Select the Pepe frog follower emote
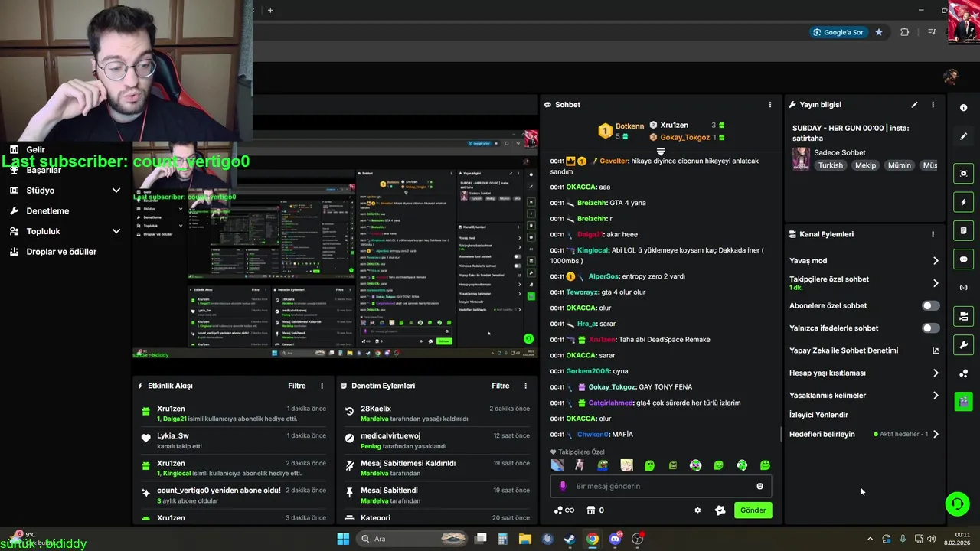 pyautogui.click(x=603, y=465)
